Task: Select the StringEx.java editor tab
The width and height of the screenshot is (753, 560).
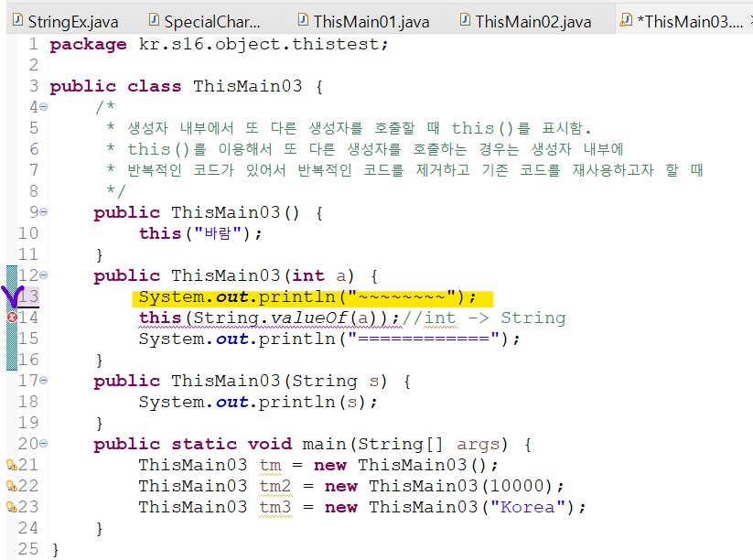Action: [x=64, y=18]
